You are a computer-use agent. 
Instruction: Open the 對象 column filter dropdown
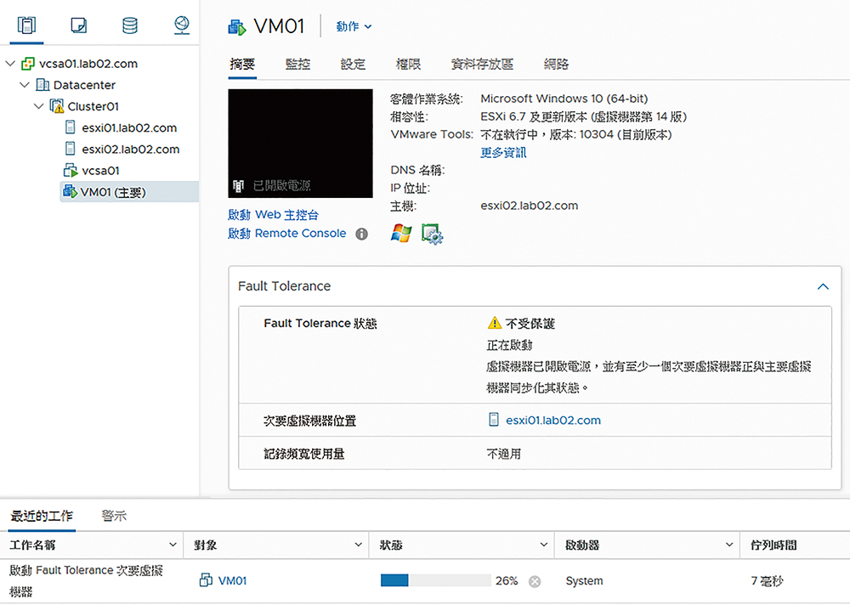tap(358, 545)
